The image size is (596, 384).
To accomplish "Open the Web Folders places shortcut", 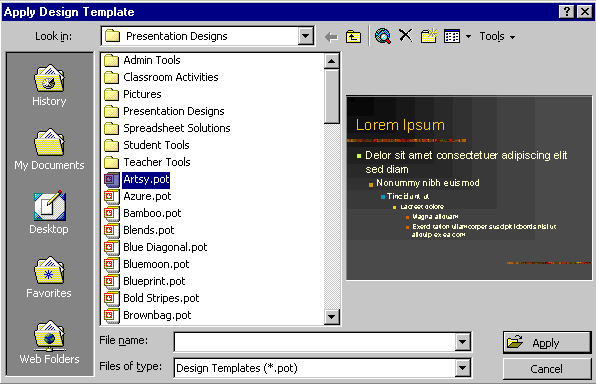I will 49,343.
